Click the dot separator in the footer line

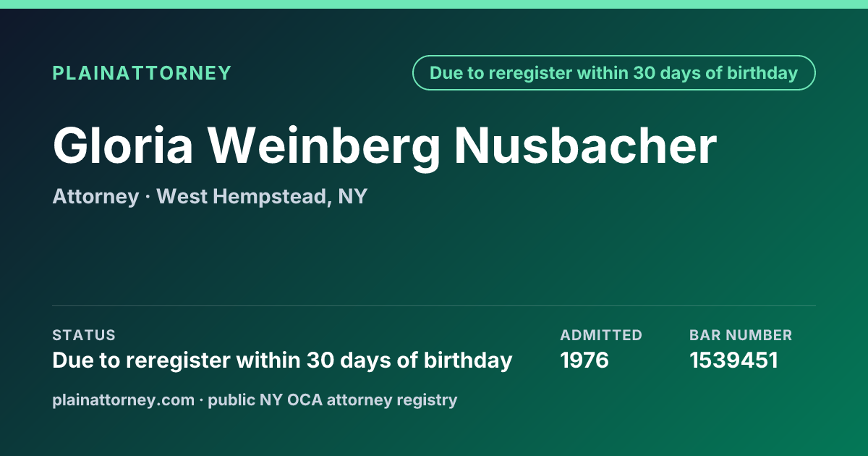pos(201,400)
